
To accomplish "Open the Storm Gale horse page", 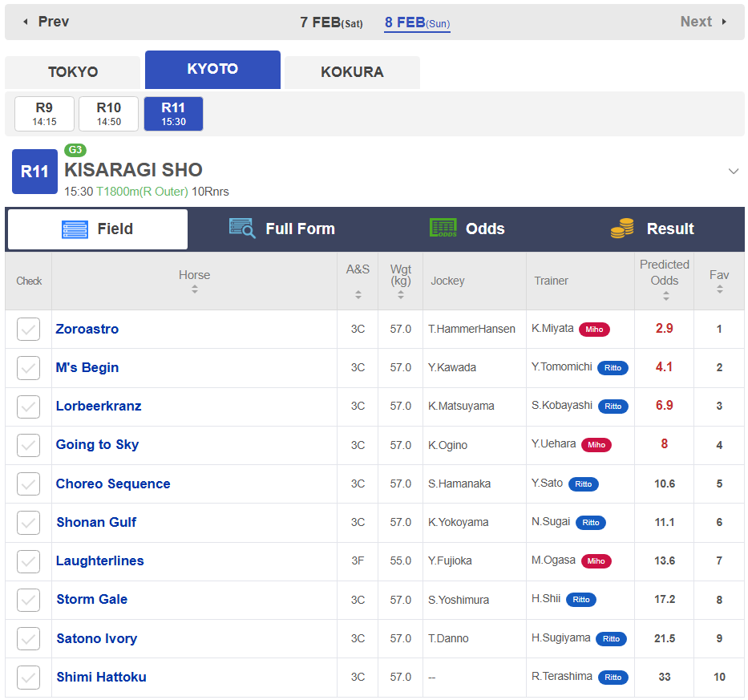I will click(92, 599).
